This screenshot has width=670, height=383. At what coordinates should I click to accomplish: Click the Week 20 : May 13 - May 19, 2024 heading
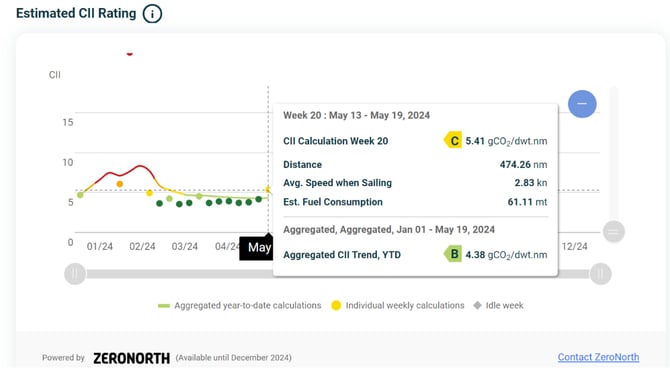click(x=356, y=115)
